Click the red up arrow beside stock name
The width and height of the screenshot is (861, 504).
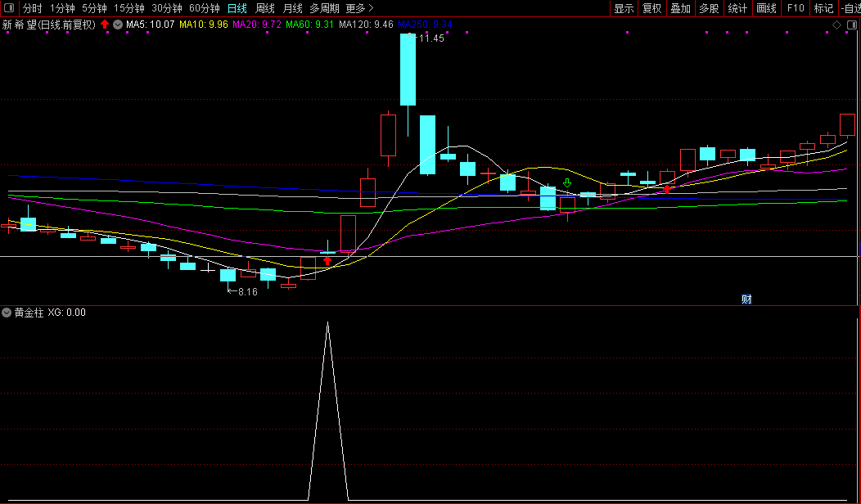point(105,25)
